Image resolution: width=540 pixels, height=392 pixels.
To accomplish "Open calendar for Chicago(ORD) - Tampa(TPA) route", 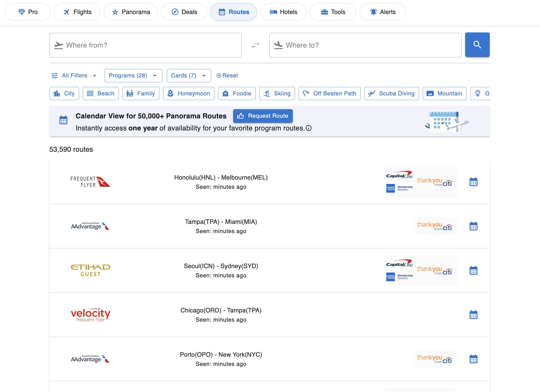I will (473, 315).
